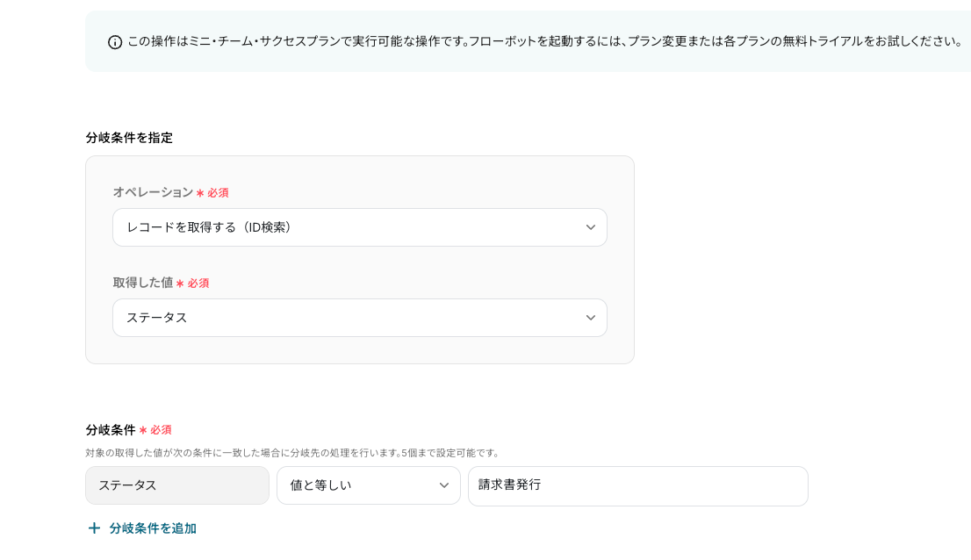Click the plan notice banner text
Screen dimensions: 971x560
click(x=544, y=41)
